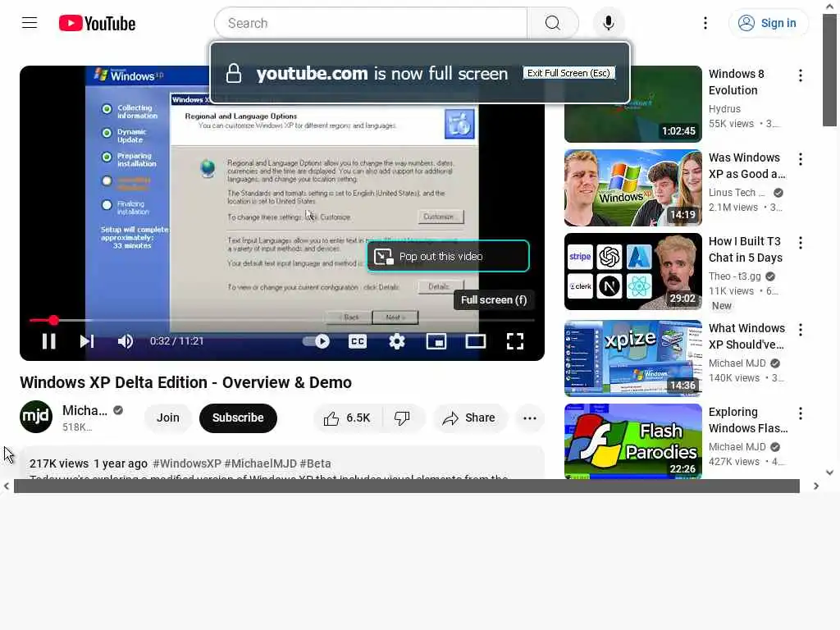Click into the Search field
The image size is (840, 630).
point(371,23)
